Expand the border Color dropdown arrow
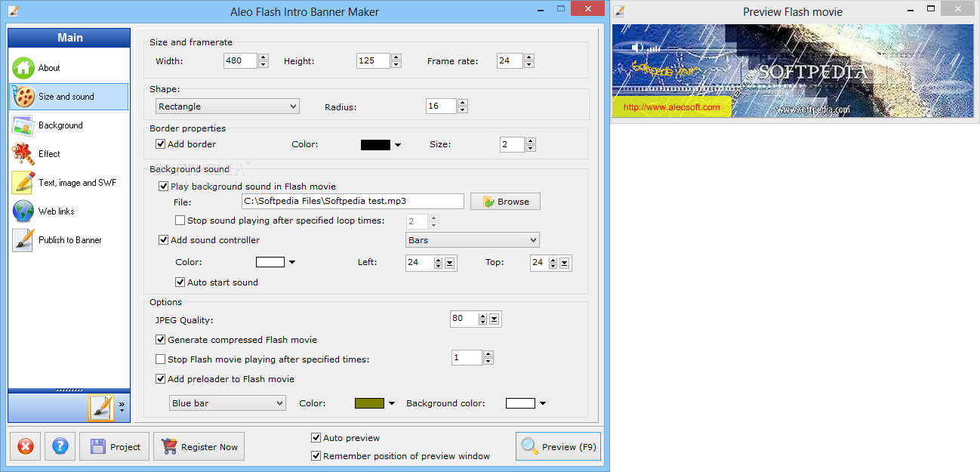Image resolution: width=980 pixels, height=472 pixels. 398,145
